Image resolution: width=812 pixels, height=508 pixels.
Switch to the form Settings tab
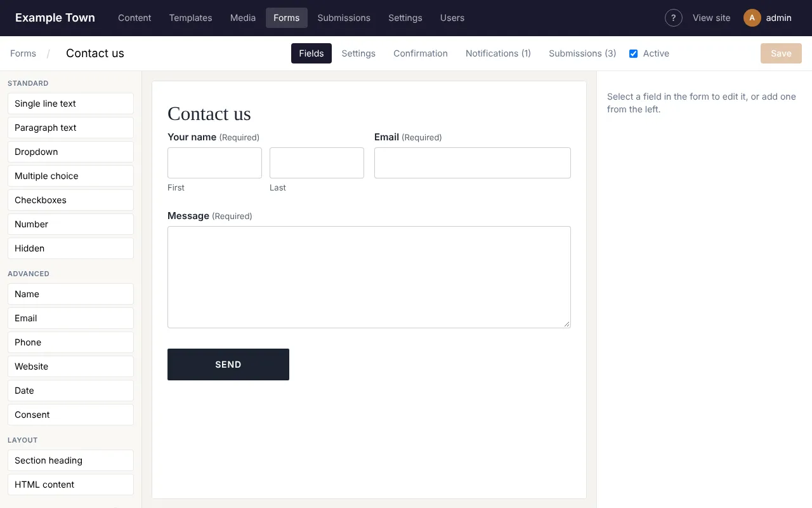[x=358, y=53]
